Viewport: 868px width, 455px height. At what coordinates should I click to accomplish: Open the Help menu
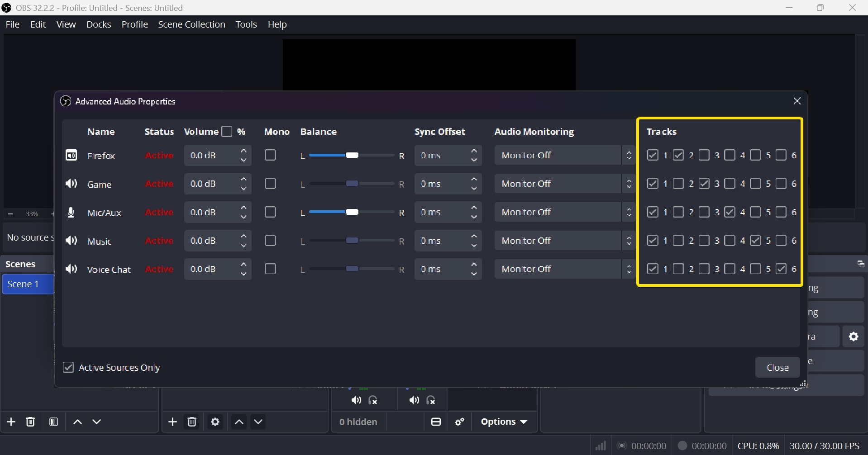coord(277,24)
